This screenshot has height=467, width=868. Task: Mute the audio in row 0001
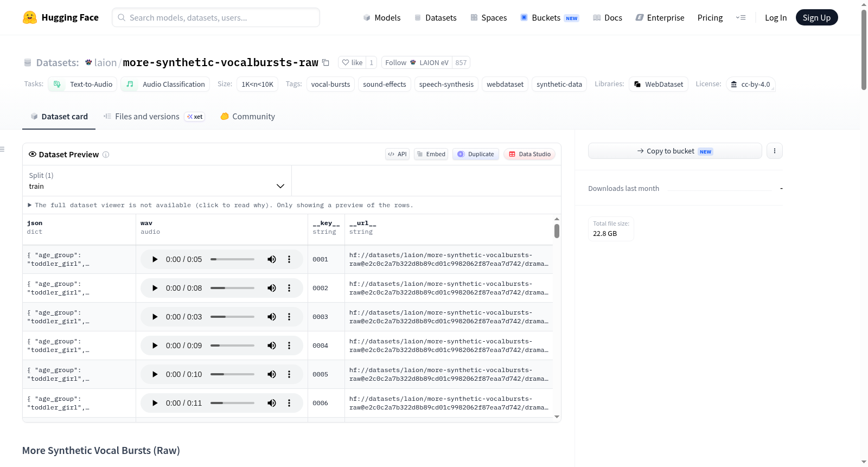click(x=272, y=259)
